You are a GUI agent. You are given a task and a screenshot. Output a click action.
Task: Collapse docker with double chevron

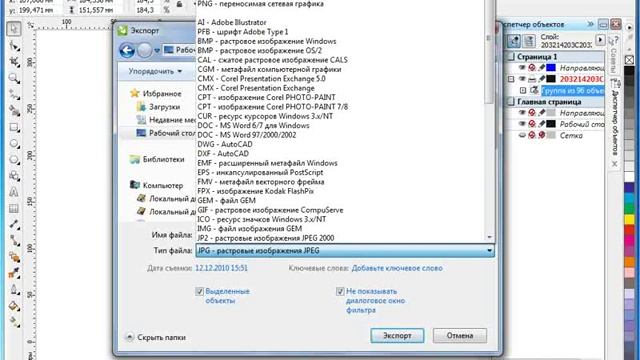pos(590,24)
